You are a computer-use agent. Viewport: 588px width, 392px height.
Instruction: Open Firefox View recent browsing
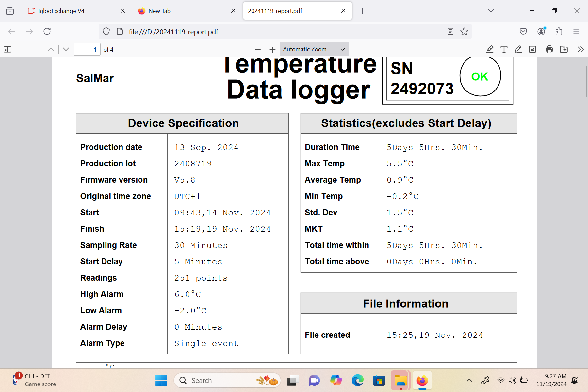pos(10,11)
